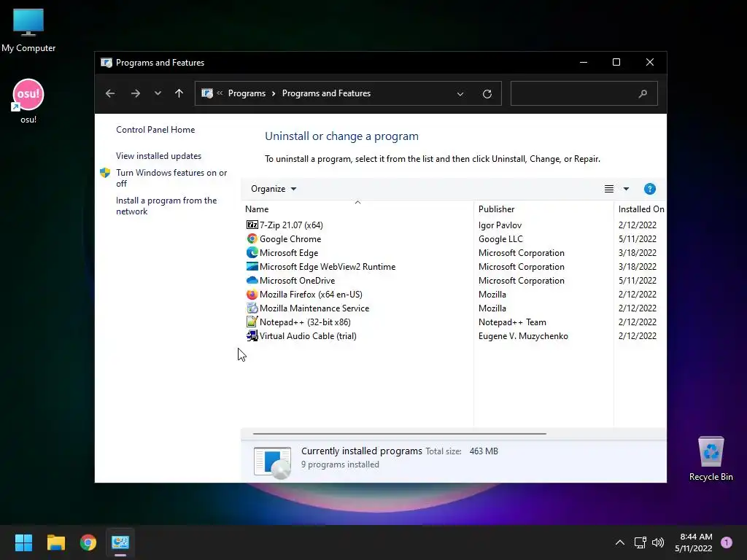This screenshot has width=747, height=560.
Task: Select the Google Chrome program entry
Action: (x=290, y=238)
